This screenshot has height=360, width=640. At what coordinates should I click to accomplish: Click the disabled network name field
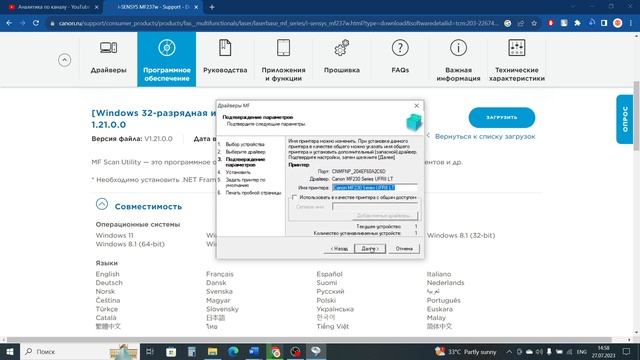coord(375,207)
